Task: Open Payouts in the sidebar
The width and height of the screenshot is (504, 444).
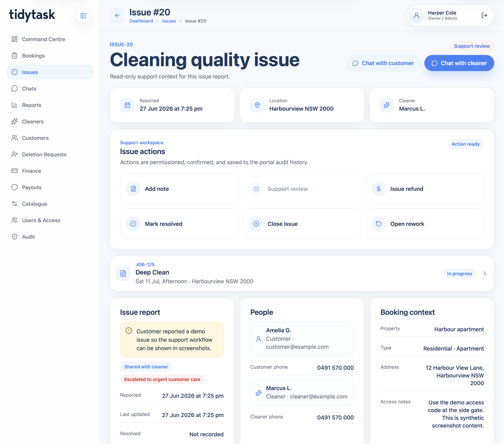Action: pyautogui.click(x=50, y=187)
